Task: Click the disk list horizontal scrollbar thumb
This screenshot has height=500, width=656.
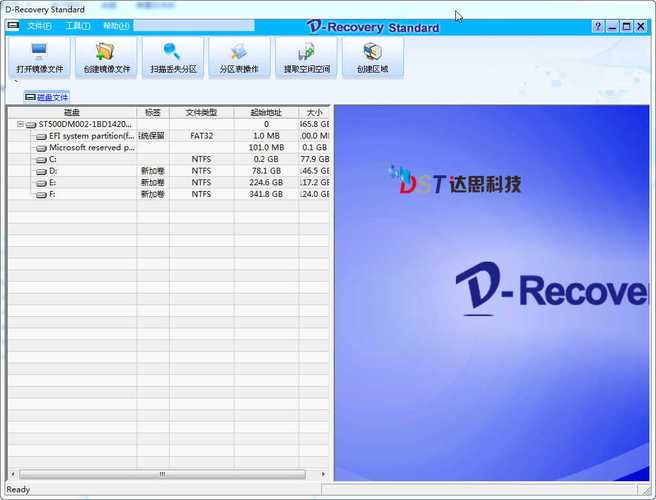Action: point(162,474)
